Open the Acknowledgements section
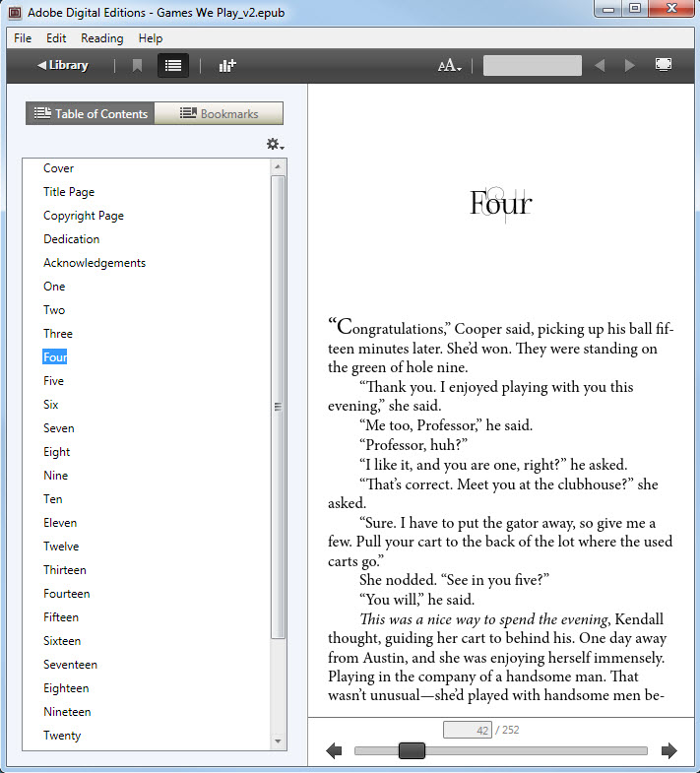 coord(95,263)
